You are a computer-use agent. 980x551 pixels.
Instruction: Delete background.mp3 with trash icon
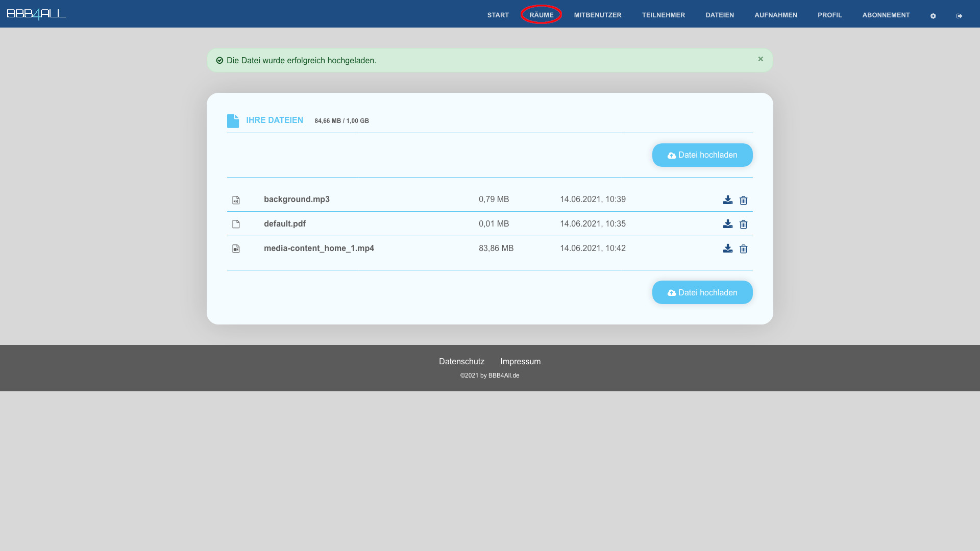744,201
